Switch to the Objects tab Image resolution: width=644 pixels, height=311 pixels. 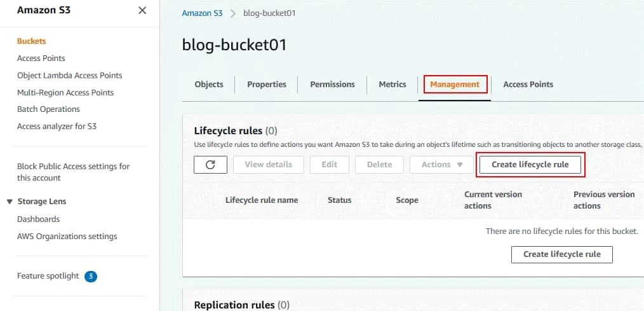(209, 84)
